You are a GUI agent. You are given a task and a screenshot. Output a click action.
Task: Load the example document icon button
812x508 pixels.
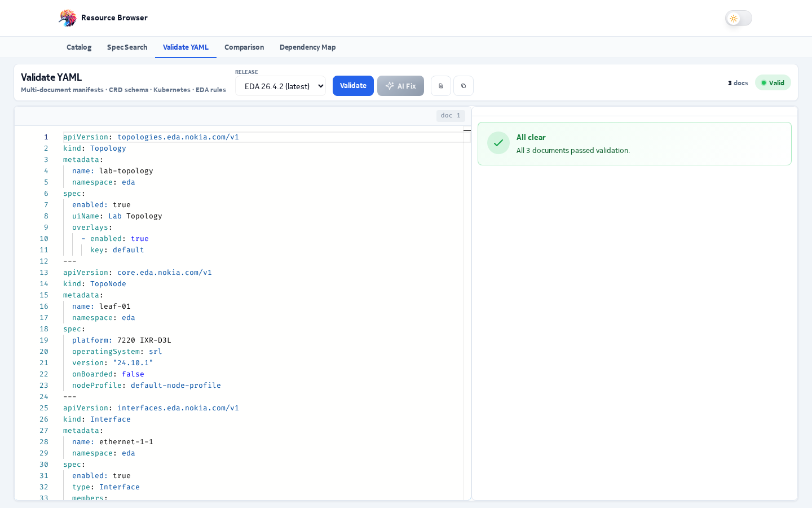coord(441,86)
